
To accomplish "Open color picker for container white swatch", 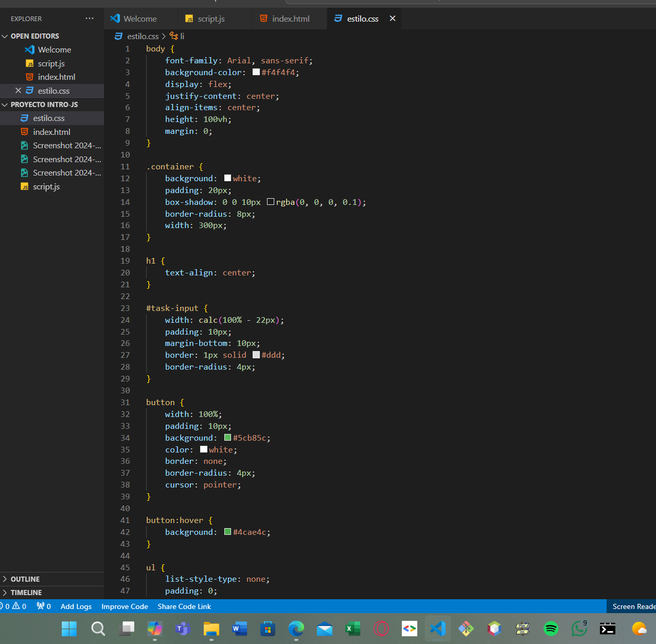I will point(227,178).
